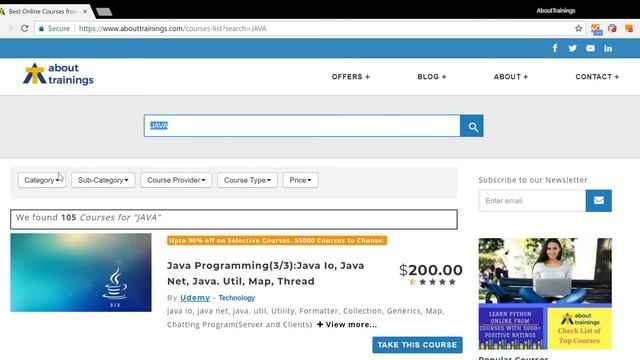Click the 'We found 105 Courses' text
This screenshot has height=360, width=640.
click(x=88, y=218)
